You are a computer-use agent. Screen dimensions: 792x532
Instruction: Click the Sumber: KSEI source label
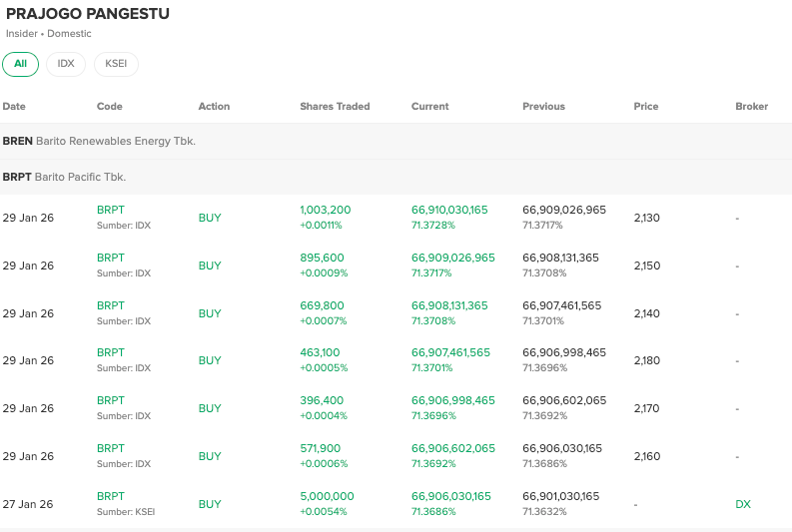(126, 512)
